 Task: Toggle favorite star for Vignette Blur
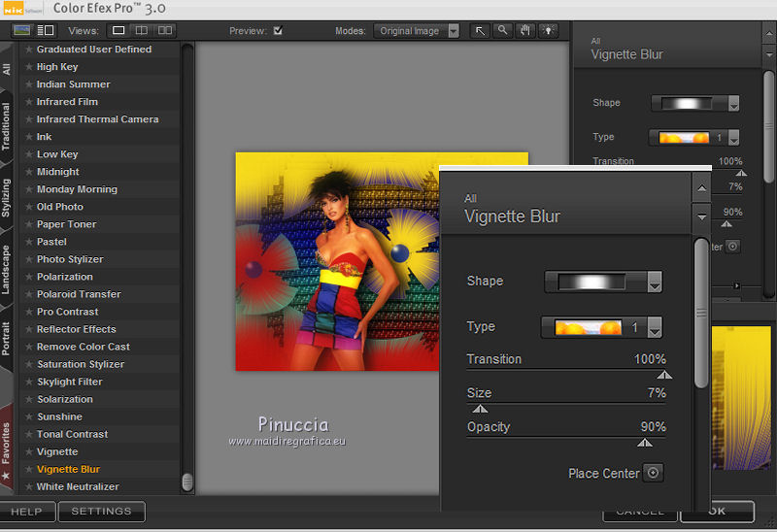[29, 470]
